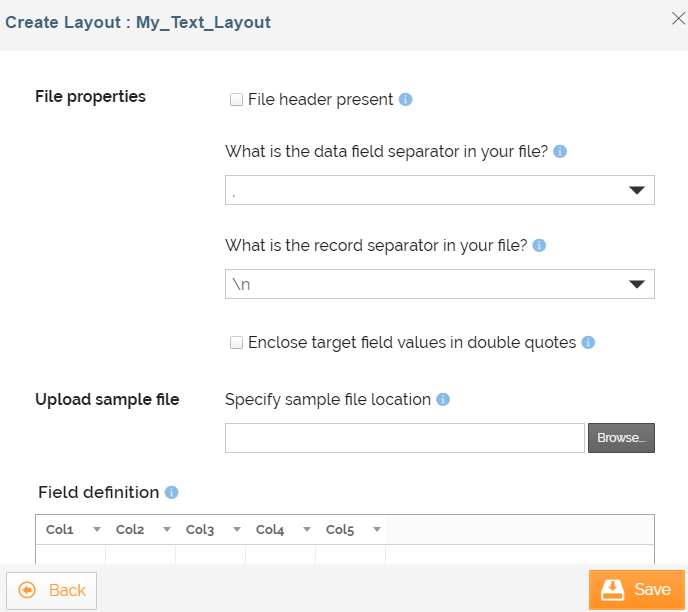
Task: Open the data field separator dropdown
Action: pos(636,190)
